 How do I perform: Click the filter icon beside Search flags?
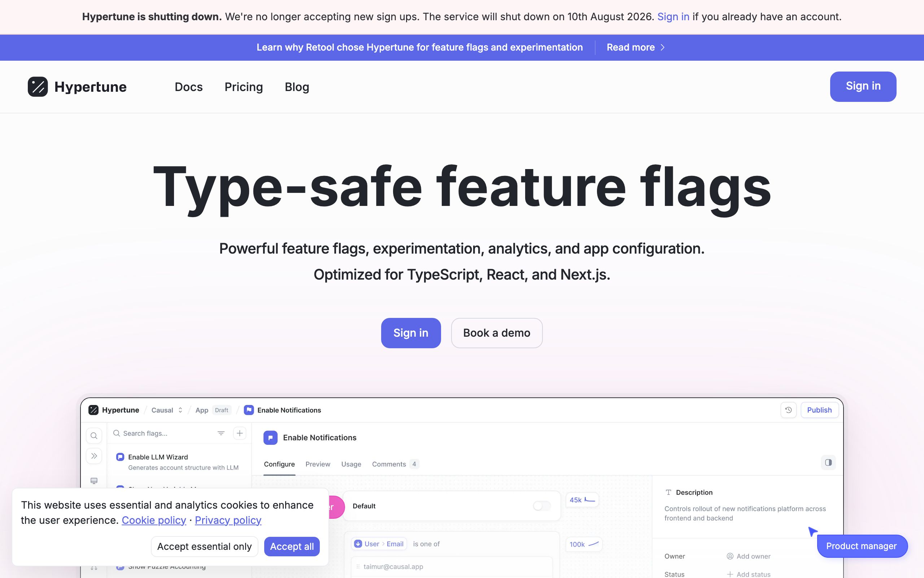(x=221, y=433)
